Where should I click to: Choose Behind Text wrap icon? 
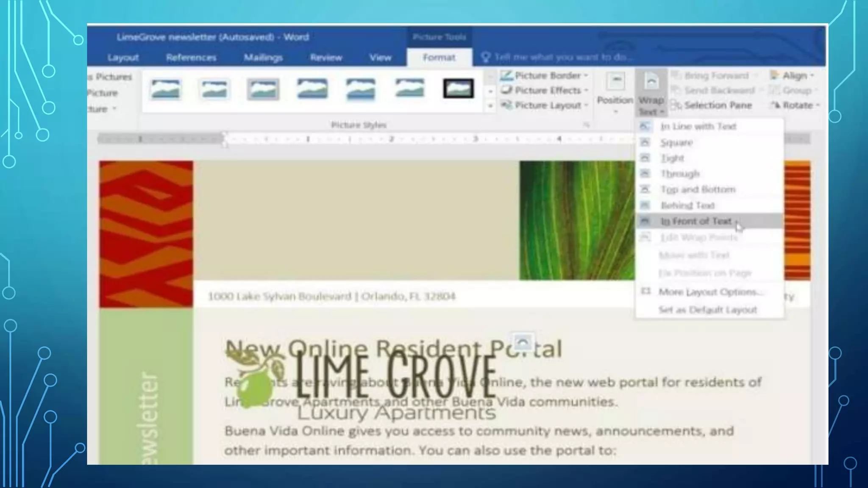pyautogui.click(x=645, y=205)
